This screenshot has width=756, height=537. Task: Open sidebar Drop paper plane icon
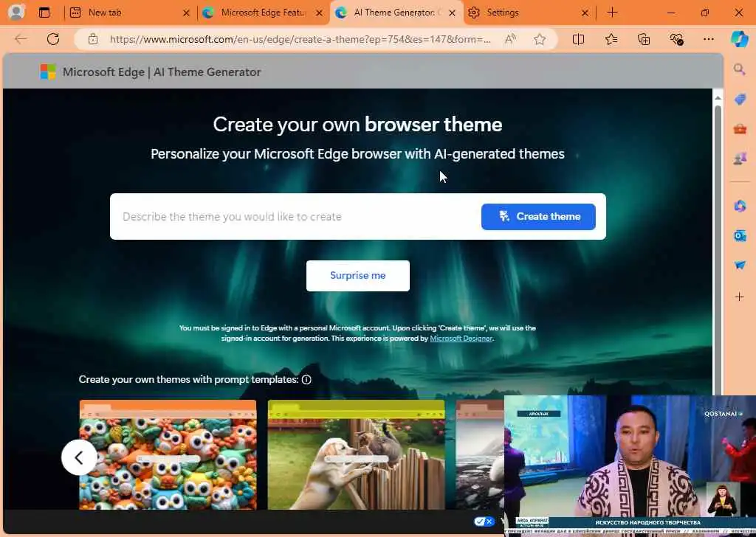[x=740, y=265]
